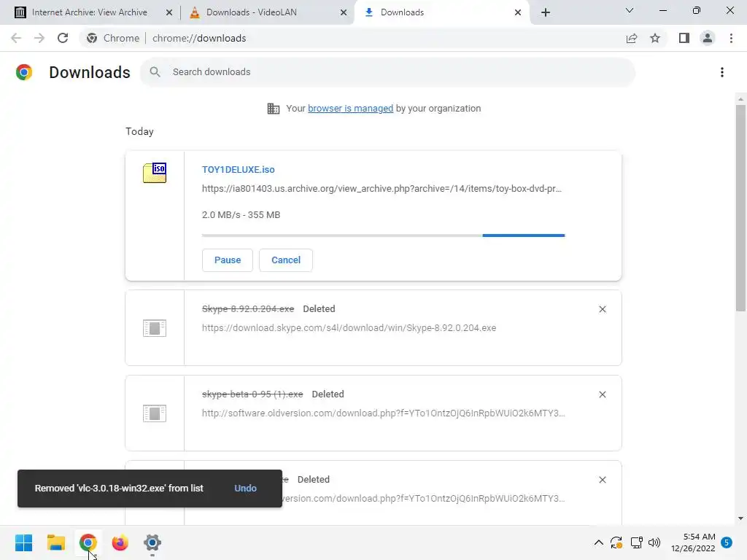Click the Deleted label beside skype-beta-0-95 (1).exe
Image resolution: width=747 pixels, height=560 pixels.
point(328,394)
